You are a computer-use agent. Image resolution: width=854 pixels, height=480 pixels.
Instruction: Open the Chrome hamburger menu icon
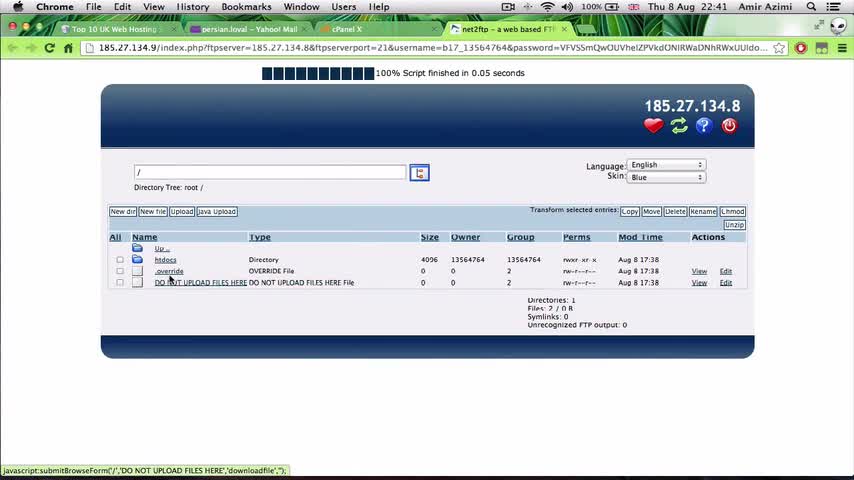842,48
